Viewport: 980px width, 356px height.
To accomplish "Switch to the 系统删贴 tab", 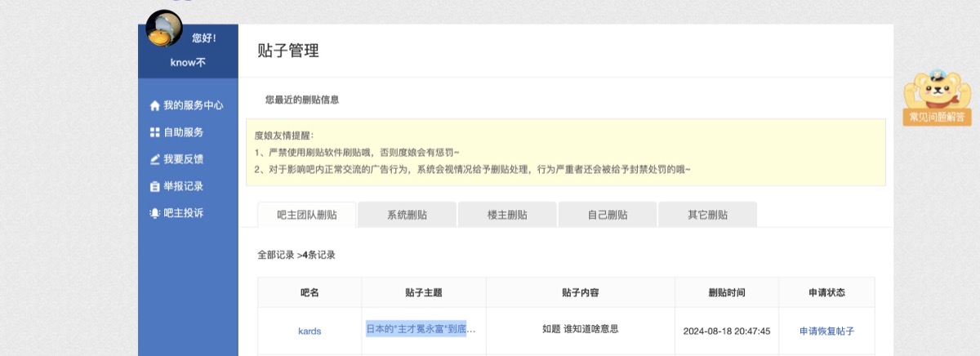I will (x=407, y=216).
